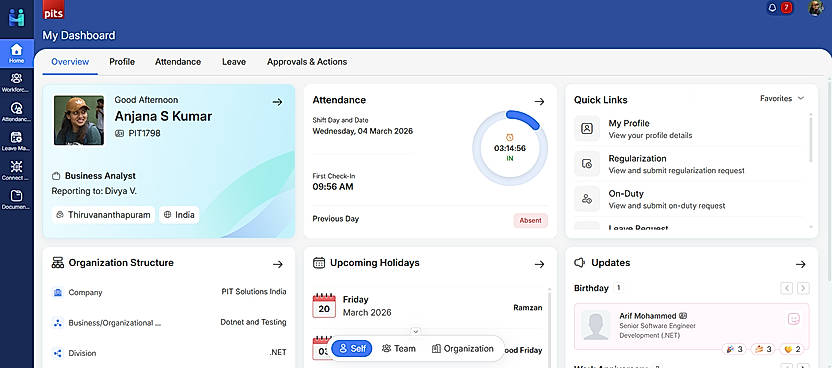Viewport: 832px width, 368px height.
Task: Click the Absent status badge
Action: click(531, 221)
